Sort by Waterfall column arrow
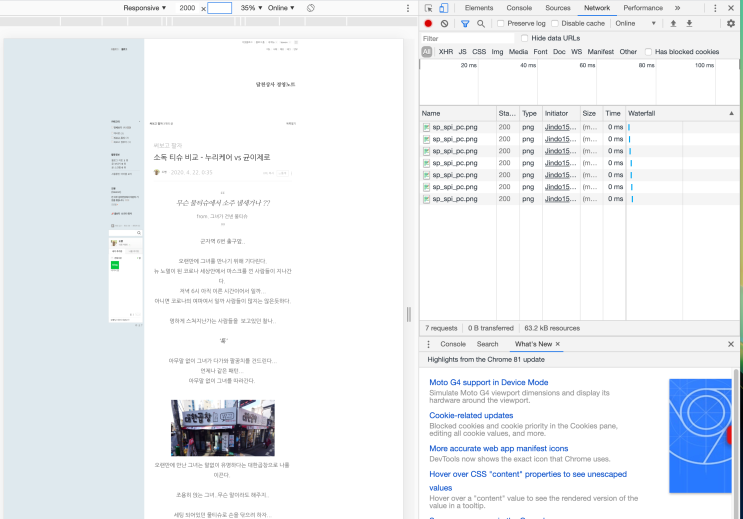This screenshot has height=519, width=743. (x=732, y=113)
